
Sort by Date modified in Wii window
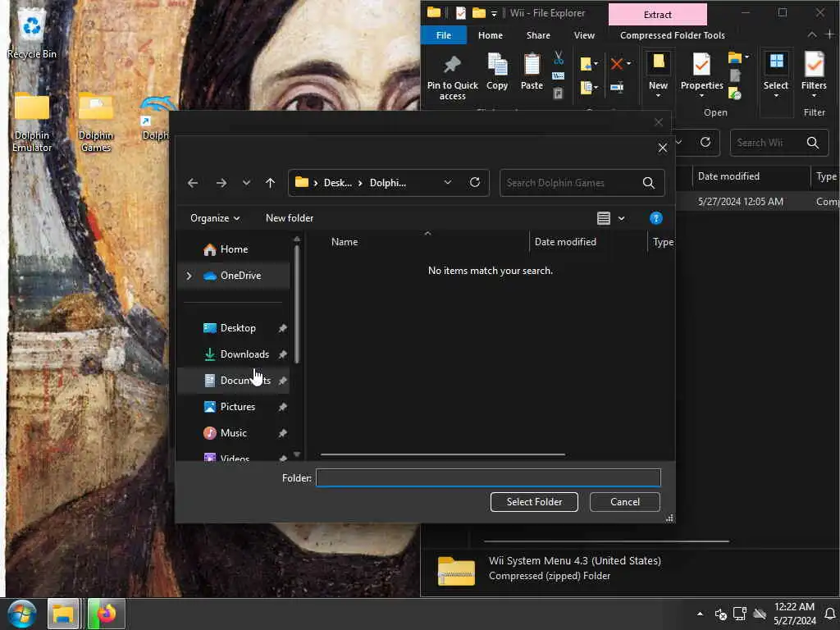(728, 176)
